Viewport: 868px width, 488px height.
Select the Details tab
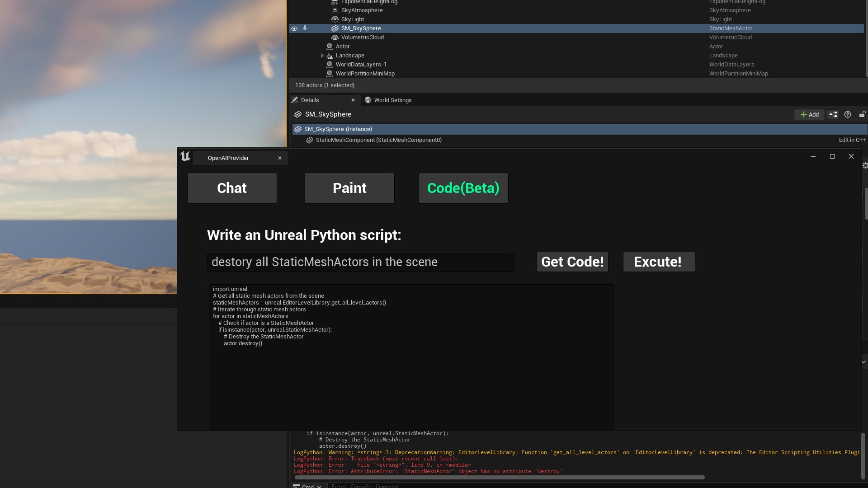pyautogui.click(x=310, y=100)
